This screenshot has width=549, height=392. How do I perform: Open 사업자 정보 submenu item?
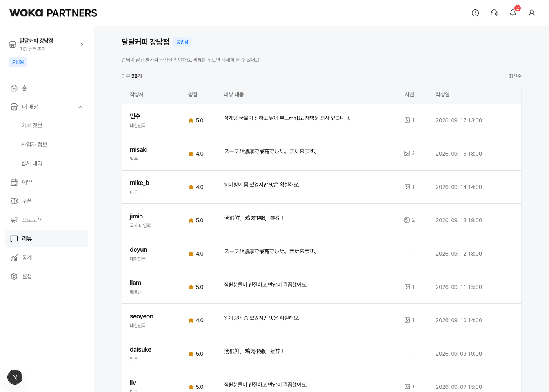pyautogui.click(x=34, y=145)
